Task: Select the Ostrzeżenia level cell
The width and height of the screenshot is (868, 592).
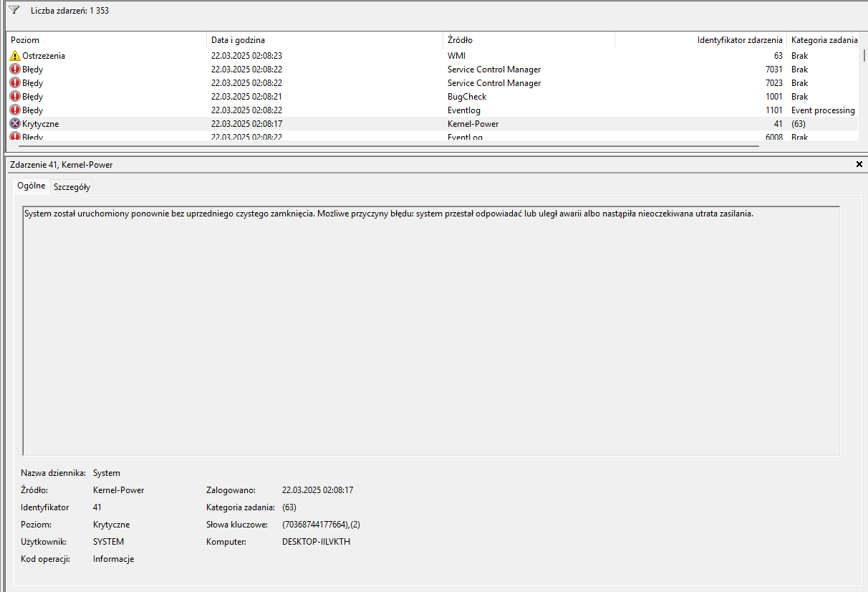Action: (44, 56)
